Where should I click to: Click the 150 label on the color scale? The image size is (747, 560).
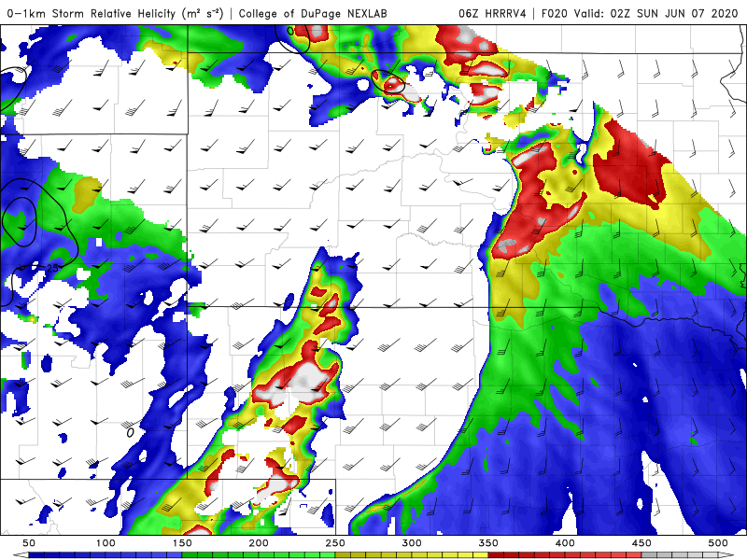click(182, 543)
